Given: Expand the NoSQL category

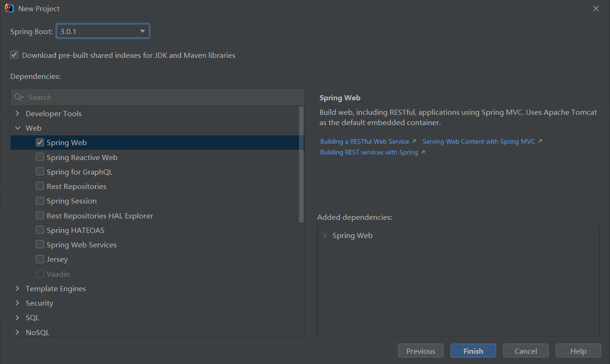Looking at the screenshot, I should (17, 332).
